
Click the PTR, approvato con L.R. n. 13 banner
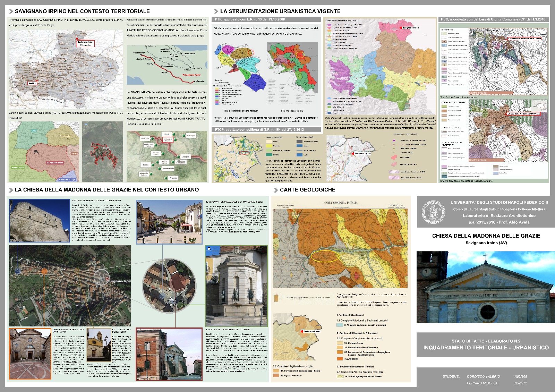(266, 19)
